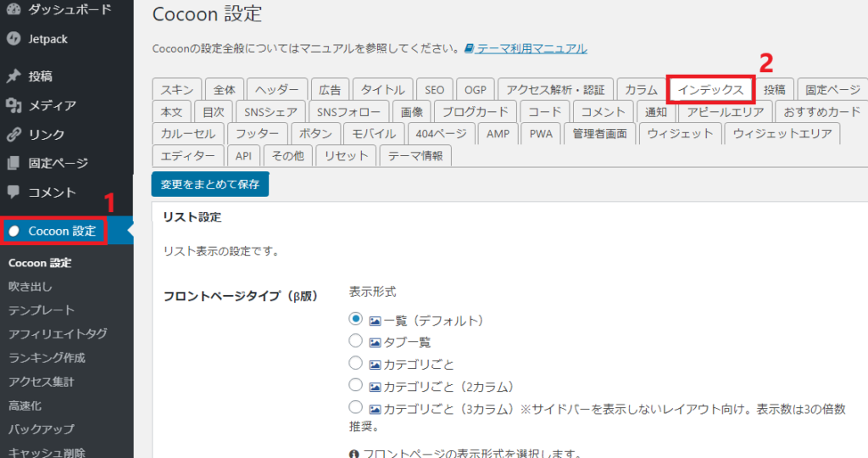Viewport: 868px width, 458px height.
Task: Open the PWA tab
Action: [541, 133]
